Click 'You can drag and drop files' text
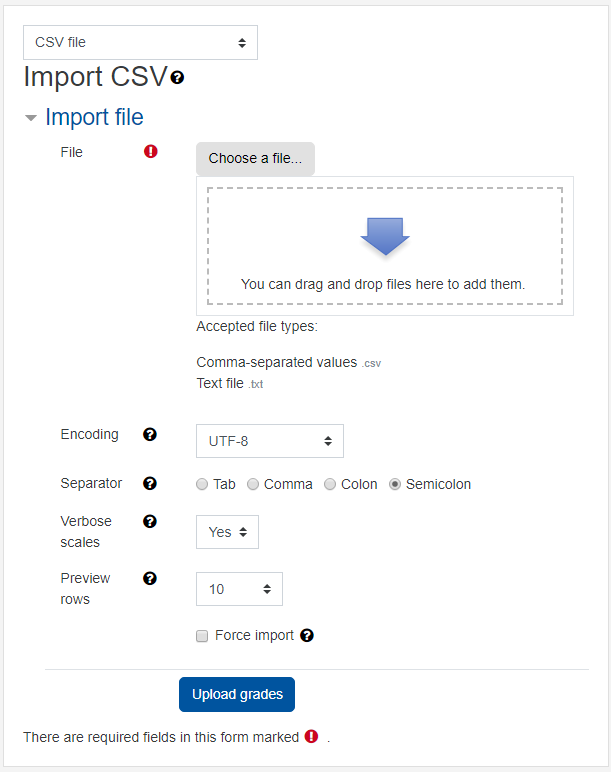 [x=383, y=284]
